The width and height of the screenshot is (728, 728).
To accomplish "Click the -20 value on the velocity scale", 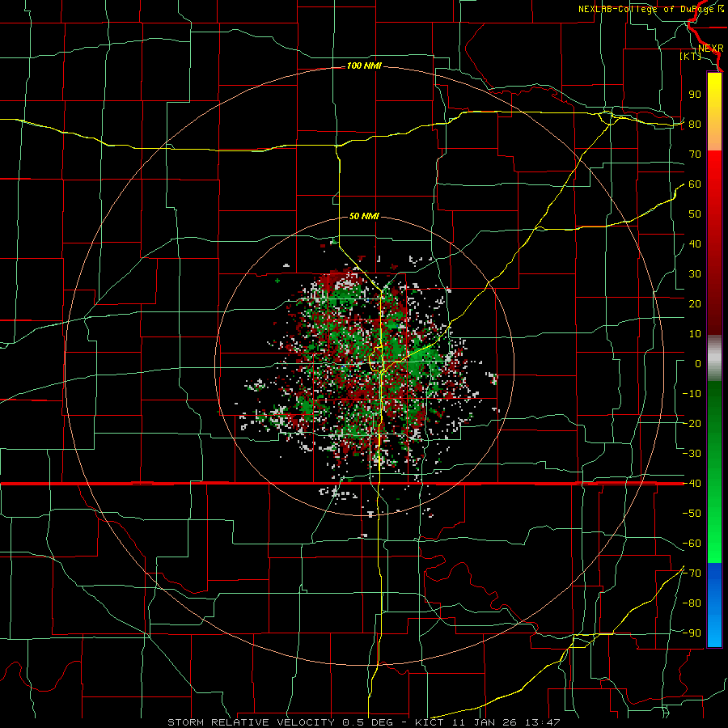I will [x=692, y=423].
